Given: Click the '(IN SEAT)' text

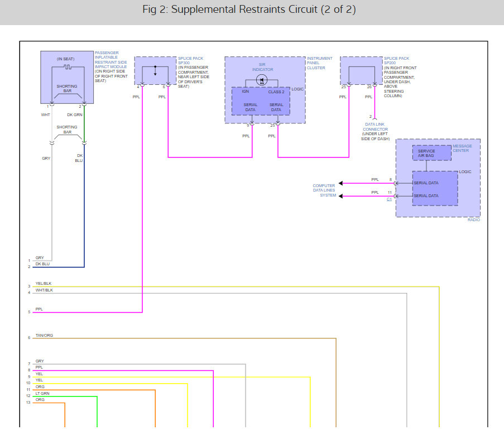Looking at the screenshot, I should [65, 59].
